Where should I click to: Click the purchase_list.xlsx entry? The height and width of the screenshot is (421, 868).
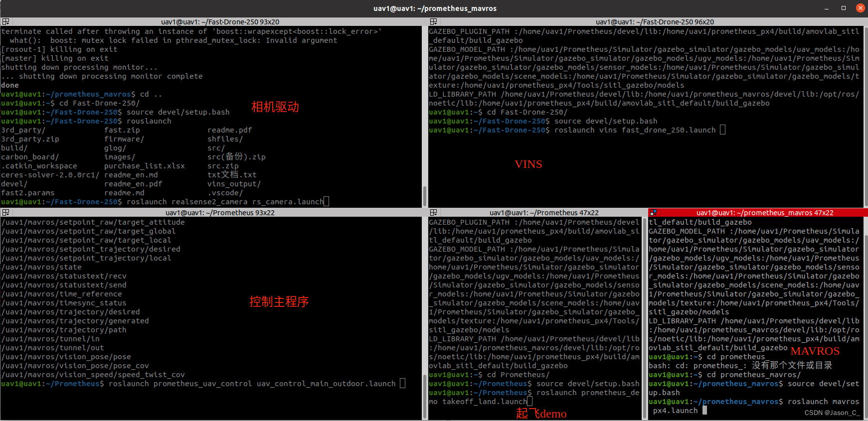pyautogui.click(x=145, y=166)
